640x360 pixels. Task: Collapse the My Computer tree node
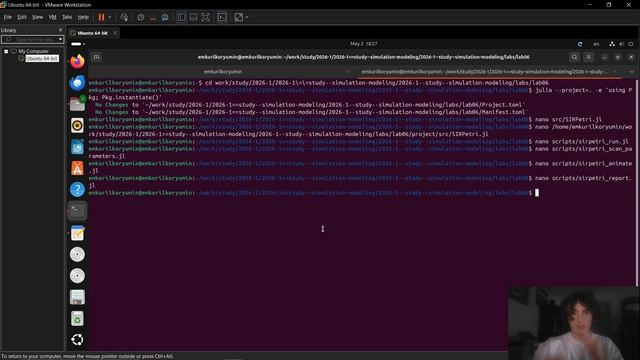[x=6, y=51]
